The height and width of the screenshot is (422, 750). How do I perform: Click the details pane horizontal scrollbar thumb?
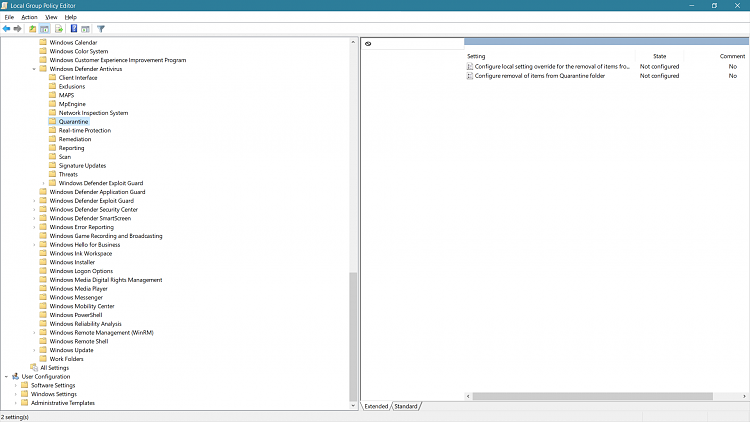593,396
